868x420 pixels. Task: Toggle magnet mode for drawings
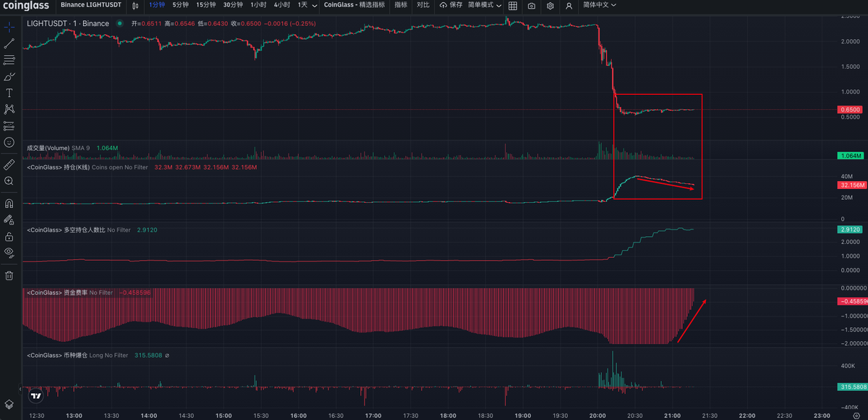[9, 203]
